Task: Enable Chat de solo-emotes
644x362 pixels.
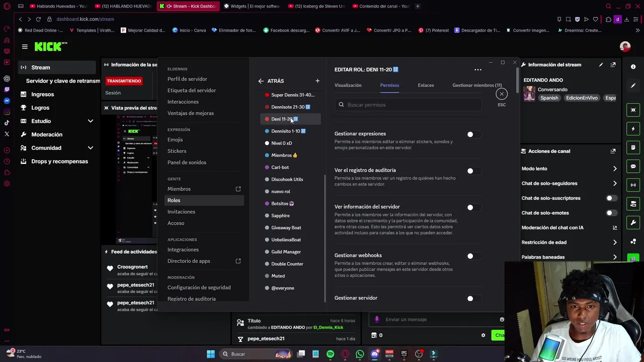Action: pos(611,213)
